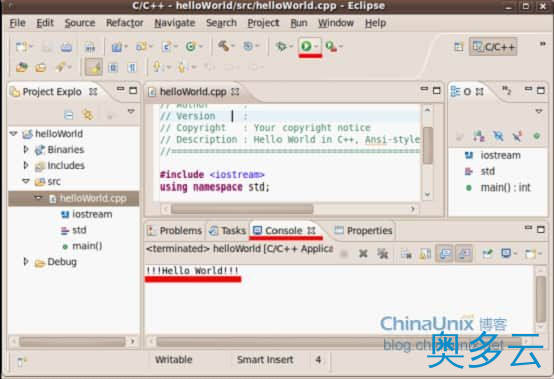Click Remove All Terminated Launches icon

pos(383,253)
